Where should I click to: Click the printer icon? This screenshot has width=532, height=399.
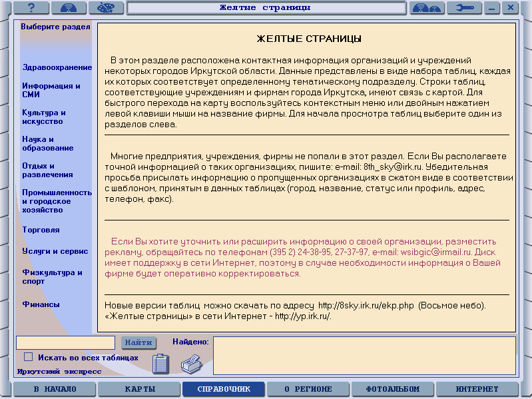(192, 364)
